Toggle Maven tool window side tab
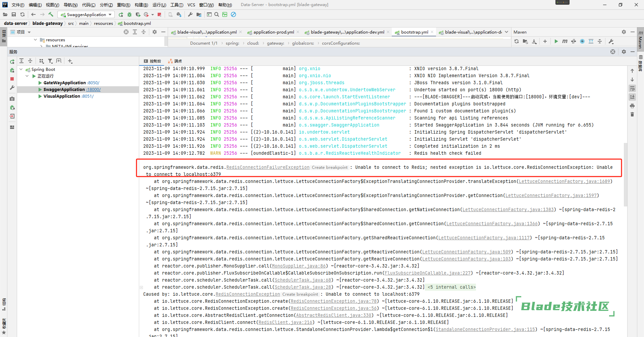The width and height of the screenshot is (644, 337). [640, 40]
